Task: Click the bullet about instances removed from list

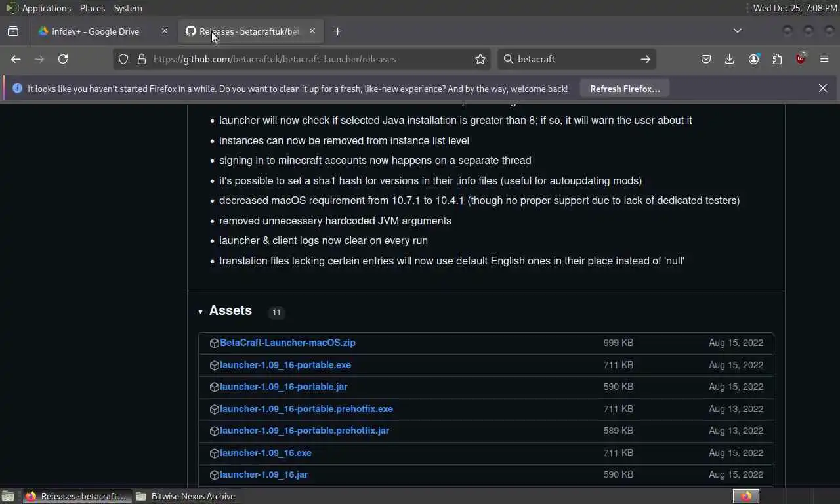Action: click(x=344, y=140)
